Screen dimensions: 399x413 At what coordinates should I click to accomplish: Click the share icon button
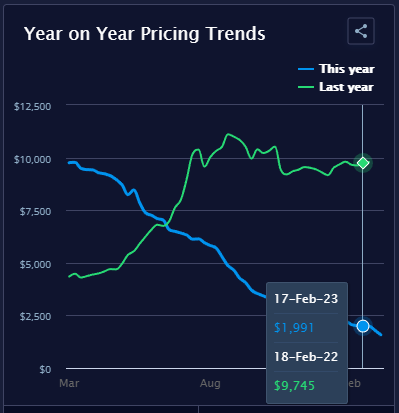click(x=361, y=31)
